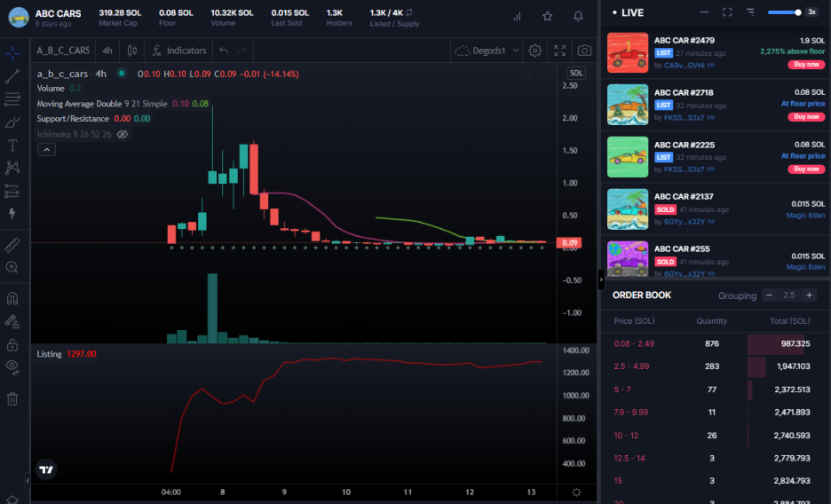Image resolution: width=831 pixels, height=504 pixels.
Task: Open the A_B_C_CARS symbol search
Action: coord(63,51)
